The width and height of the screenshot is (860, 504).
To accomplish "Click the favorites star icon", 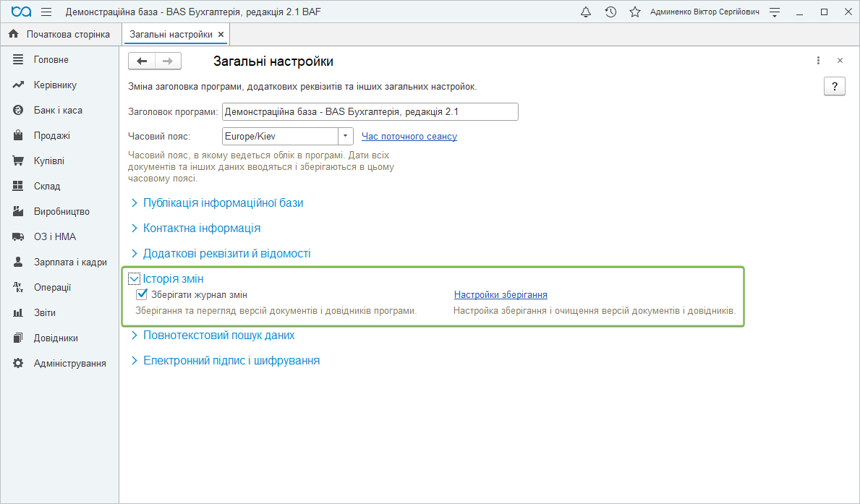I will (634, 12).
